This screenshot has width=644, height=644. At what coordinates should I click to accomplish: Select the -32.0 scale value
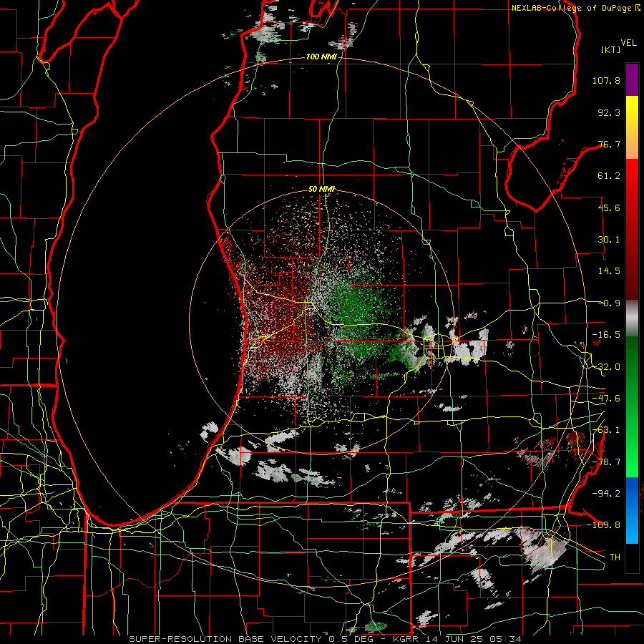pyautogui.click(x=606, y=367)
